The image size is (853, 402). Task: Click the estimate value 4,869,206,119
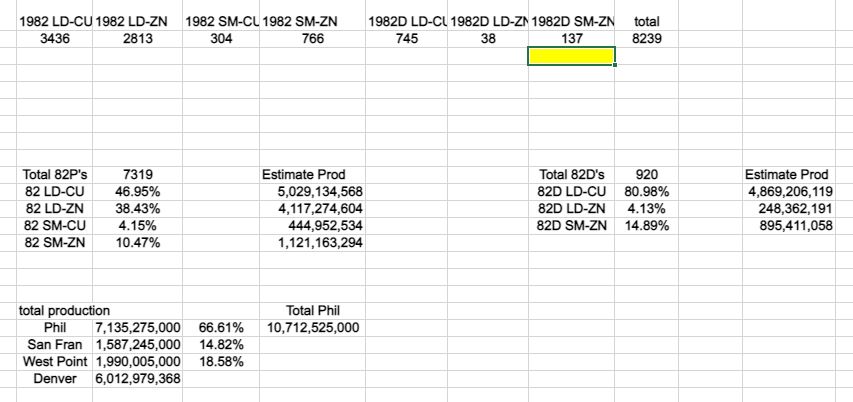tap(790, 192)
